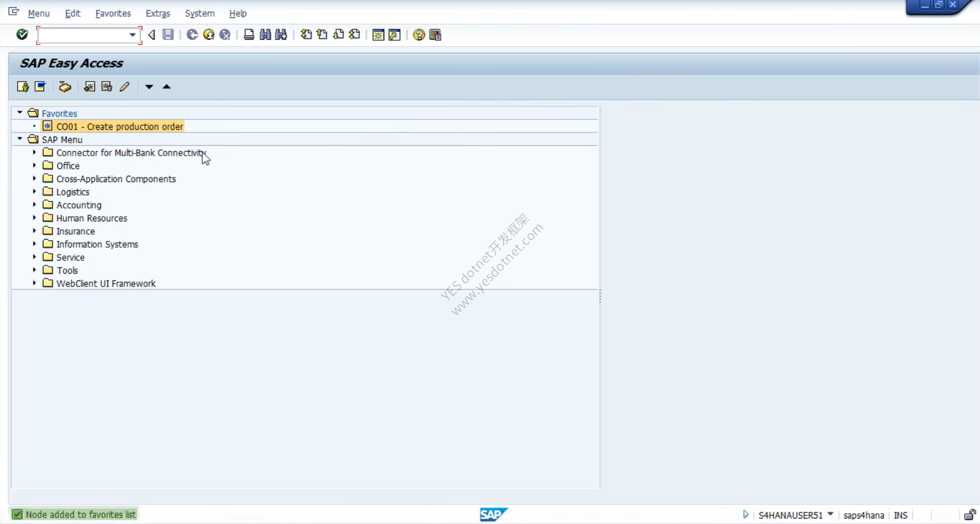Click the Print icon
This screenshot has height=524, width=980.
(249, 34)
